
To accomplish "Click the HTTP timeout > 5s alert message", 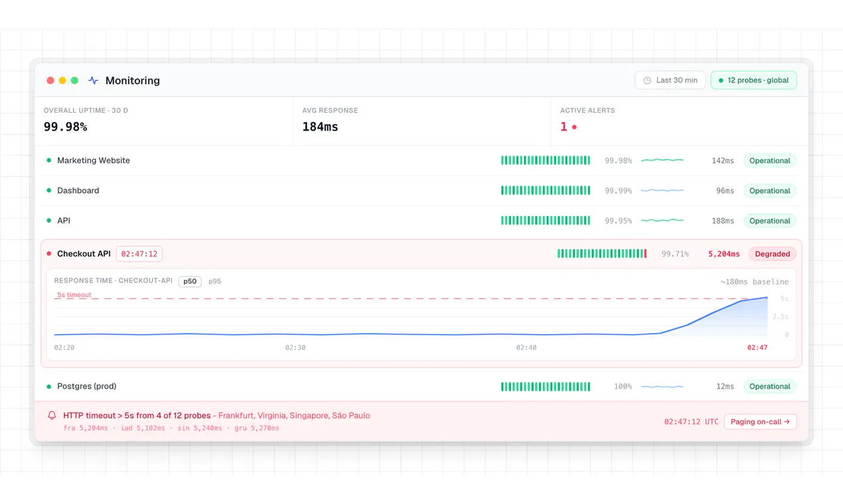I will tap(137, 416).
